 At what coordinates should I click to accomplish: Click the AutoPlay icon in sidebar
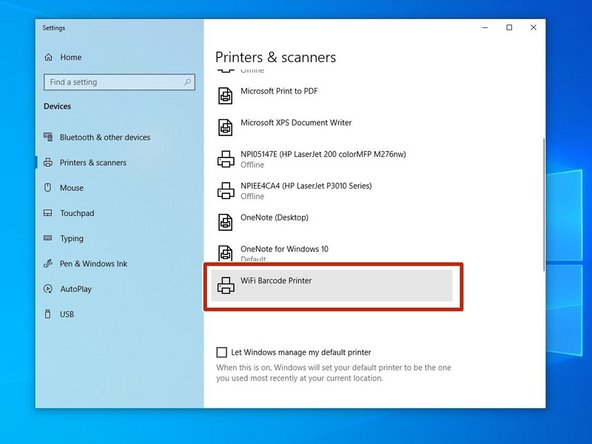pyautogui.click(x=48, y=289)
